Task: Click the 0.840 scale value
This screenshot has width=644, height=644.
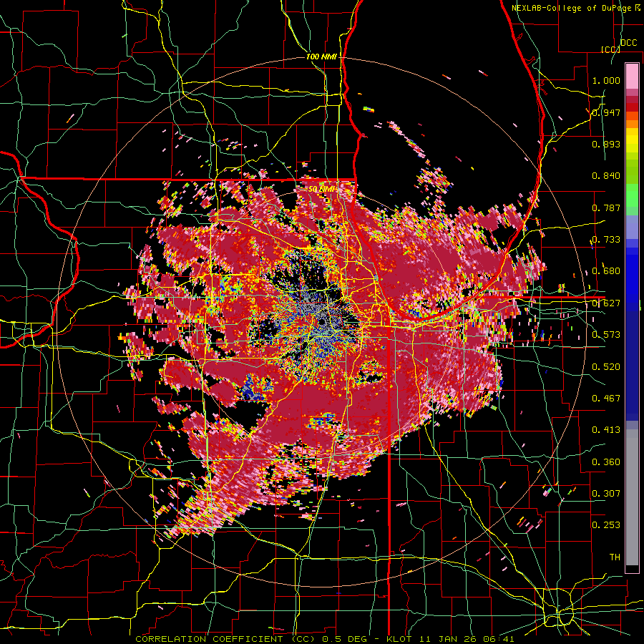Action: click(x=606, y=176)
